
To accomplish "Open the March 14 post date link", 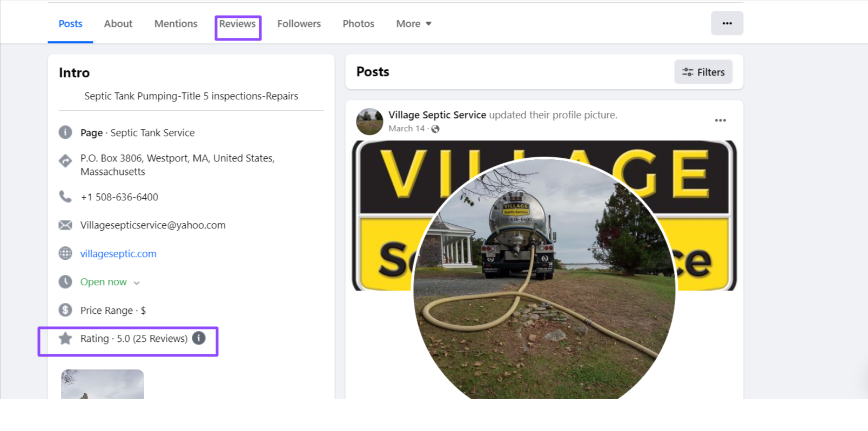I will (406, 129).
